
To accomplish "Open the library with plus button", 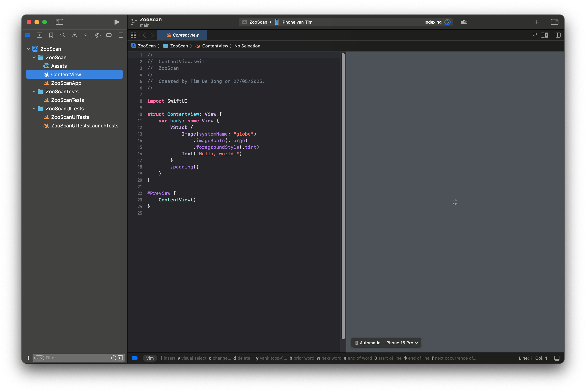I will point(536,22).
